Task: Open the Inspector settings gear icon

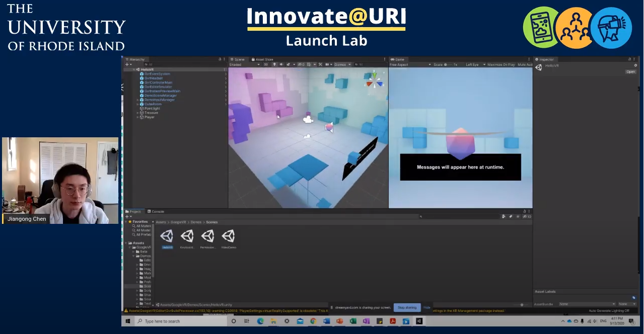Action: (x=635, y=65)
